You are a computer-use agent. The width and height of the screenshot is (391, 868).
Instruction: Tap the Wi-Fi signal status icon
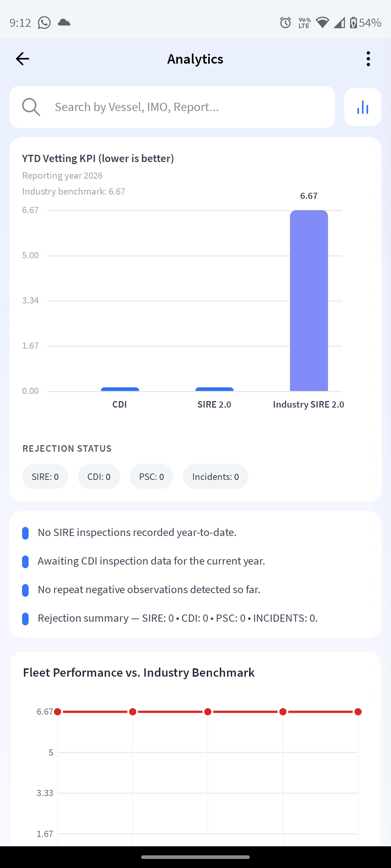[x=322, y=23]
